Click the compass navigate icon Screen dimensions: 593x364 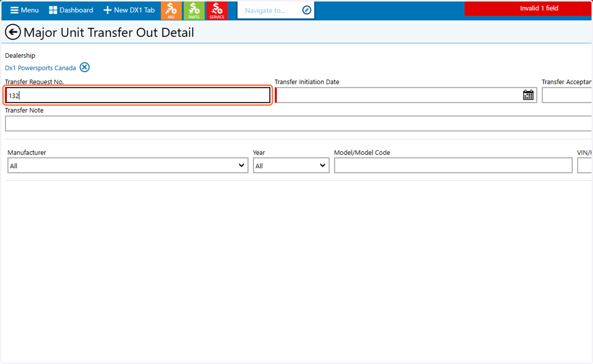point(307,10)
